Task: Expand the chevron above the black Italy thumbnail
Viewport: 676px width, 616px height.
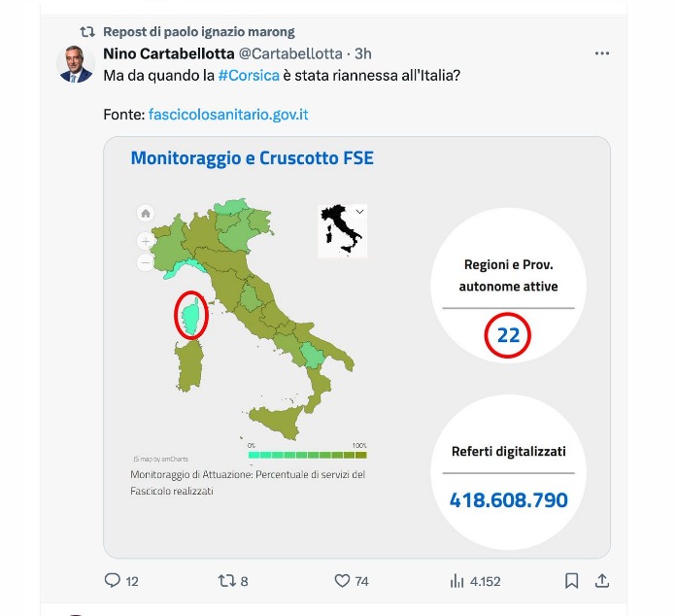Action: click(359, 211)
